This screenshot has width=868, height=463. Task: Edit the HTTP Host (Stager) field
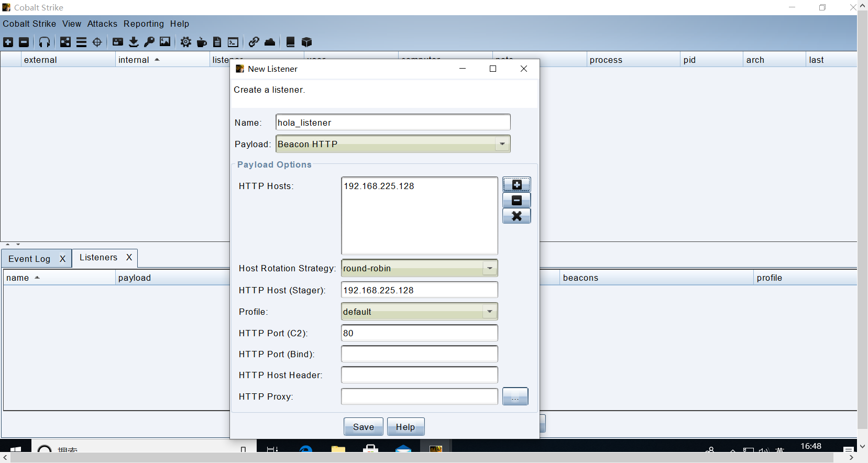tap(419, 290)
